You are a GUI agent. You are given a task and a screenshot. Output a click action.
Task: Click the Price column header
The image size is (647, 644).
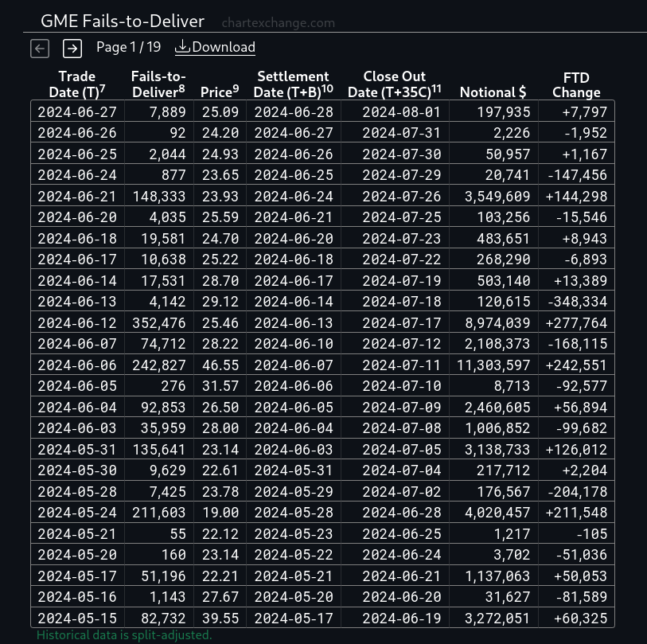point(220,92)
